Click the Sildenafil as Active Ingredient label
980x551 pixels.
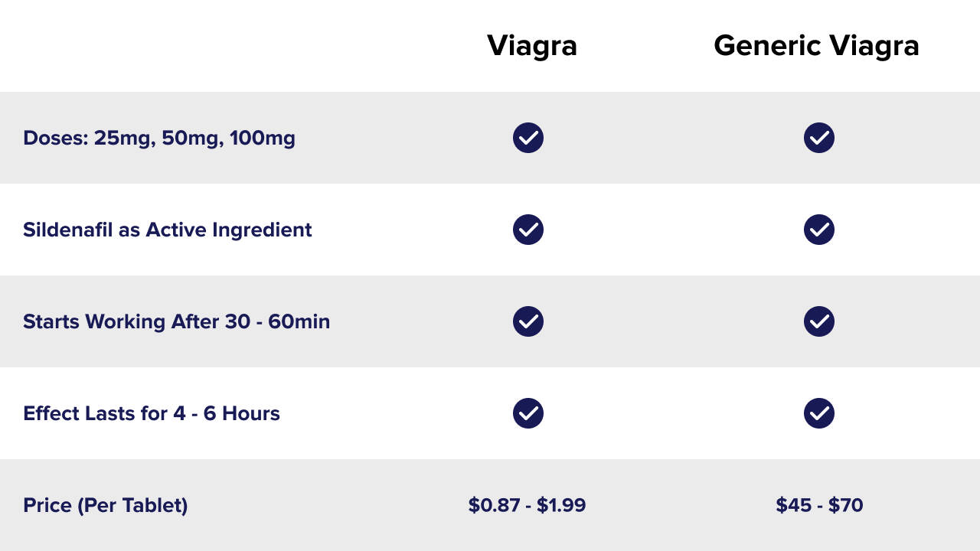[x=168, y=230]
